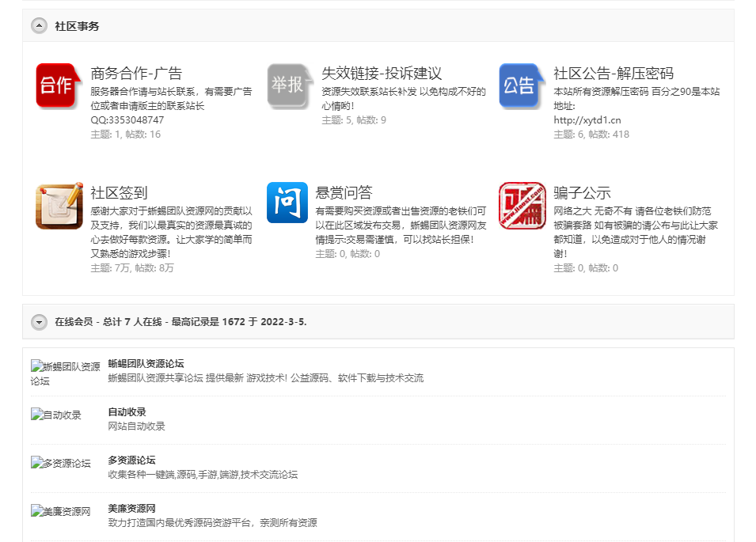Open the 失效链接-投诉建议 forum
This screenshot has height=542, width=756.
(381, 74)
